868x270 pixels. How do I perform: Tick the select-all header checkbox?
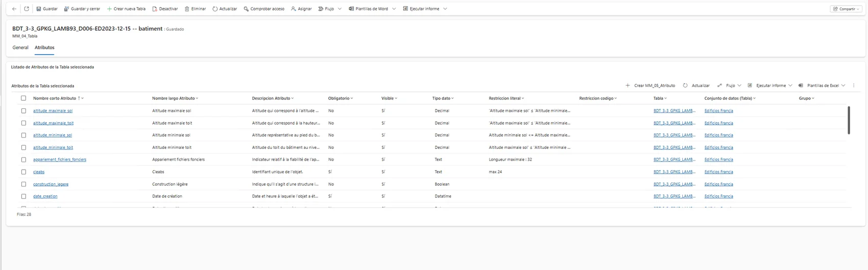[x=23, y=98]
